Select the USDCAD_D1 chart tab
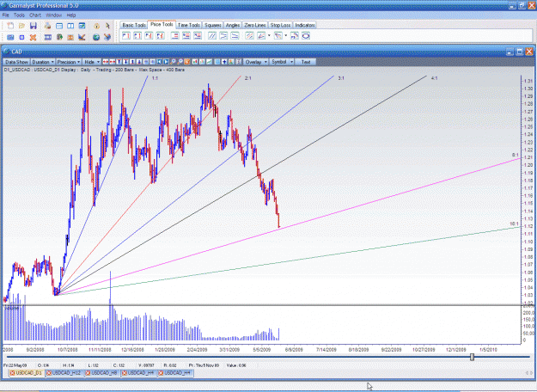 coord(27,373)
